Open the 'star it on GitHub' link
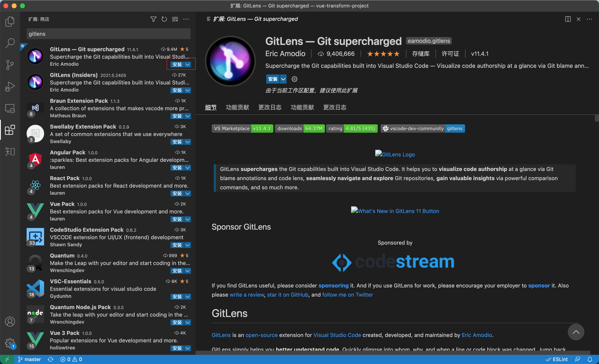 pos(287,295)
